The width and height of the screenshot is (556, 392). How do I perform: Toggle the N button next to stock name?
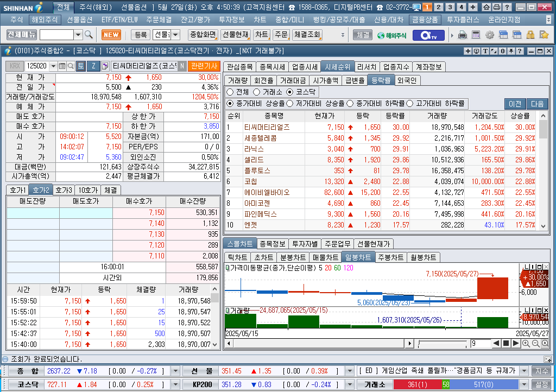point(182,66)
